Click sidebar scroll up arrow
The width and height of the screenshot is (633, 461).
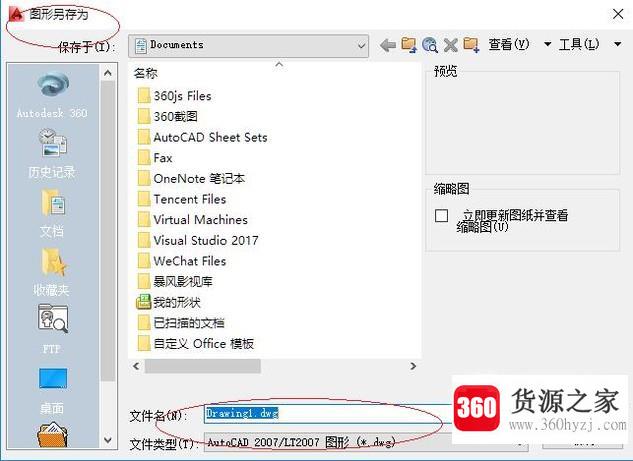[108, 73]
